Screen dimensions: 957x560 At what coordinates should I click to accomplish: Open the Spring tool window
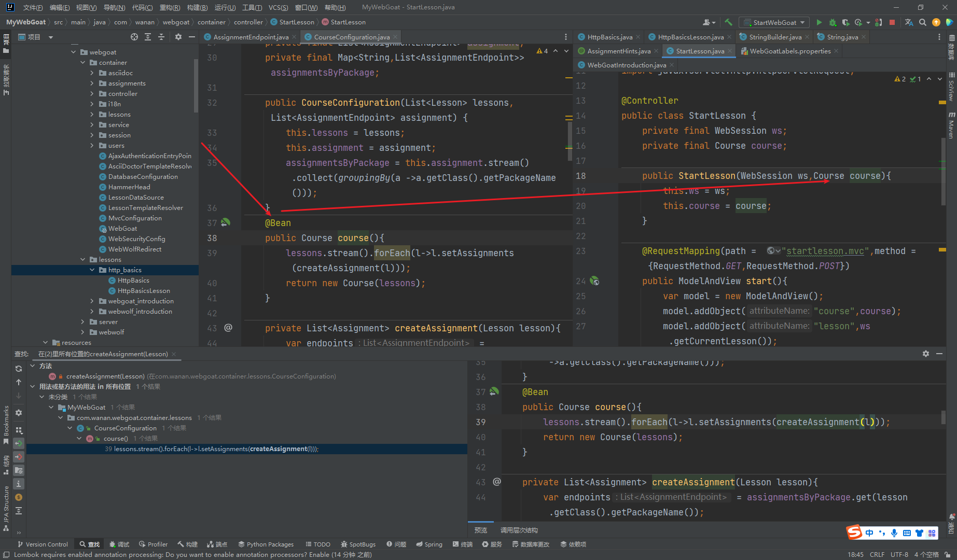coord(429,544)
